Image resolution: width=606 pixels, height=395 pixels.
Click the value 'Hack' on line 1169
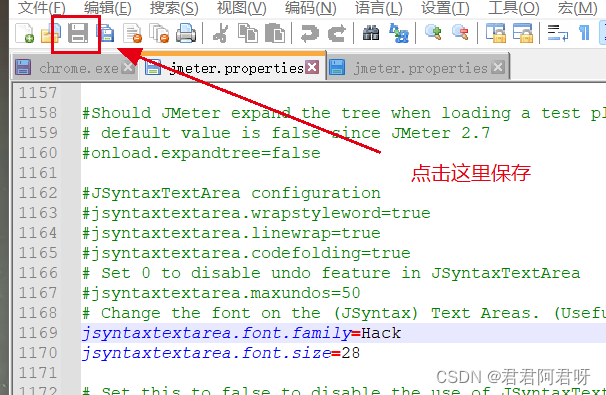pos(381,333)
